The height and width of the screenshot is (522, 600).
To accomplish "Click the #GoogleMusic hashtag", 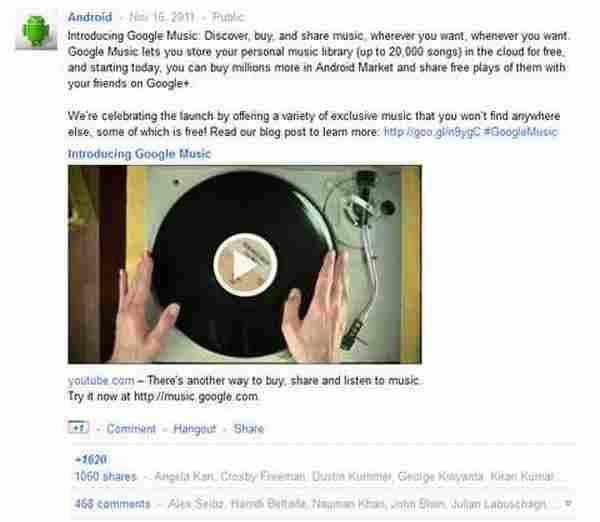I will pos(520,132).
